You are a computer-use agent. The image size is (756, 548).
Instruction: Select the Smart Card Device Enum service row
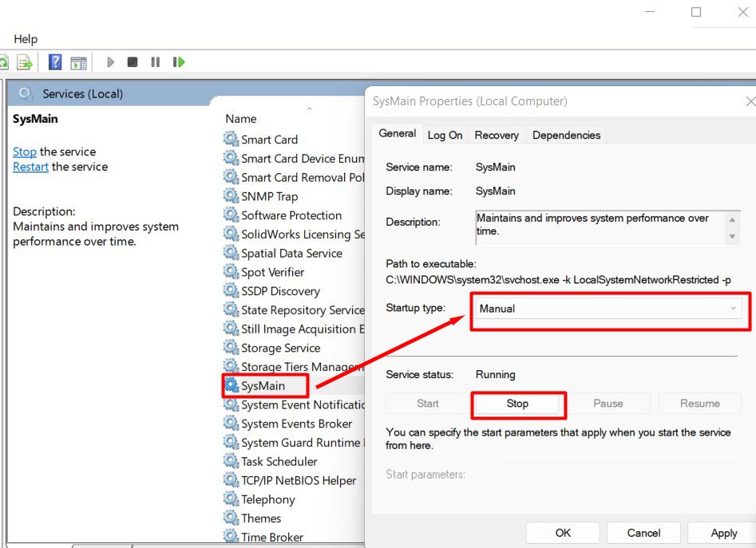pyautogui.click(x=294, y=159)
